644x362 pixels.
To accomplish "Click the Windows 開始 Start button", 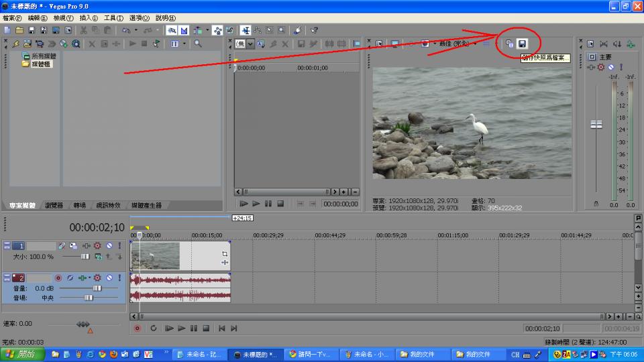I will [x=23, y=354].
